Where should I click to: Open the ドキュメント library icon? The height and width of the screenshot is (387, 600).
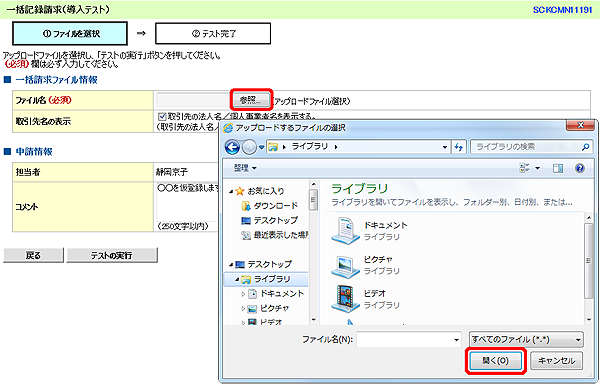click(345, 230)
